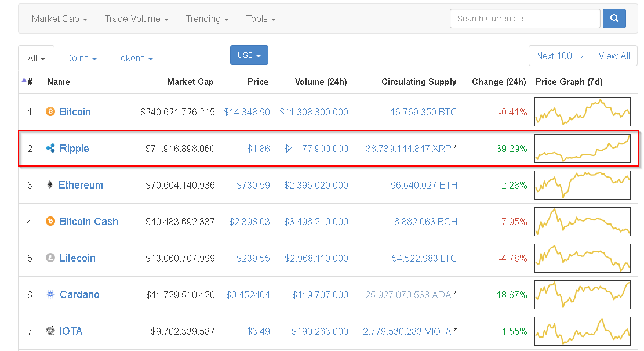The image size is (644, 351).
Task: Click IOTA volume $190.263.000
Action: point(320,332)
